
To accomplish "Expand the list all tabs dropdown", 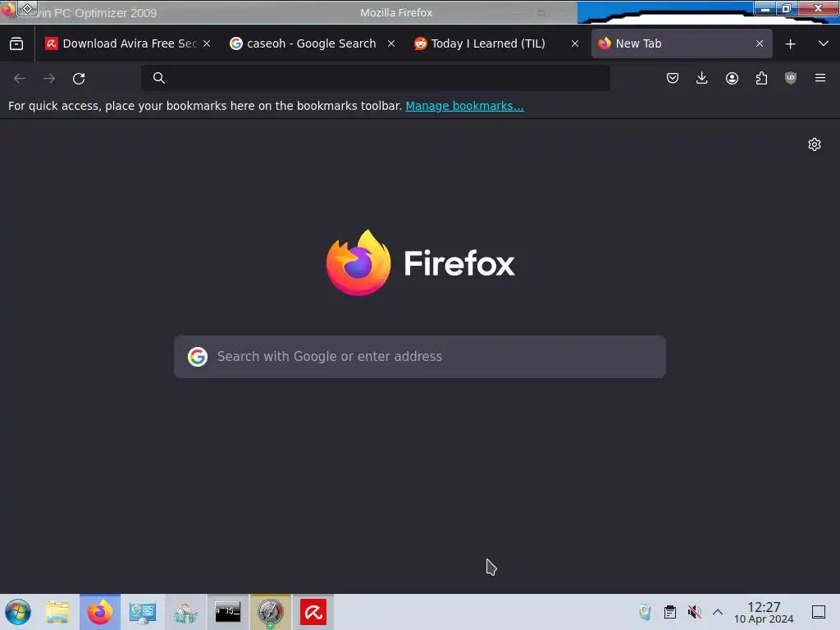I will pos(824,44).
